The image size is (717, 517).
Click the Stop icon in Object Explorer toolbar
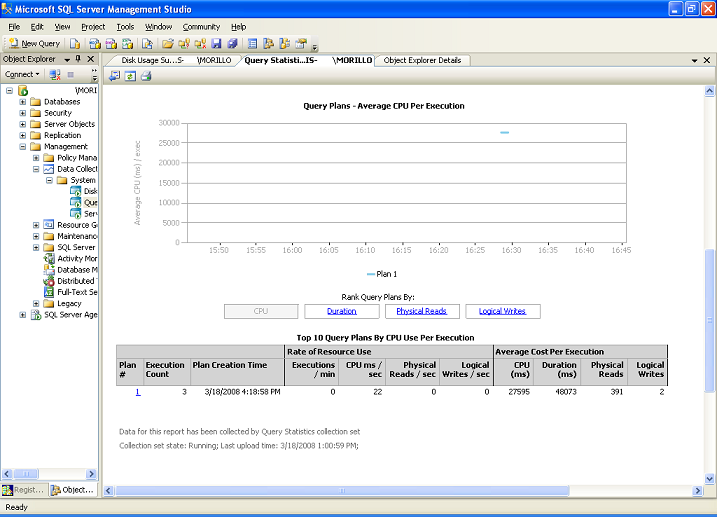(70, 75)
